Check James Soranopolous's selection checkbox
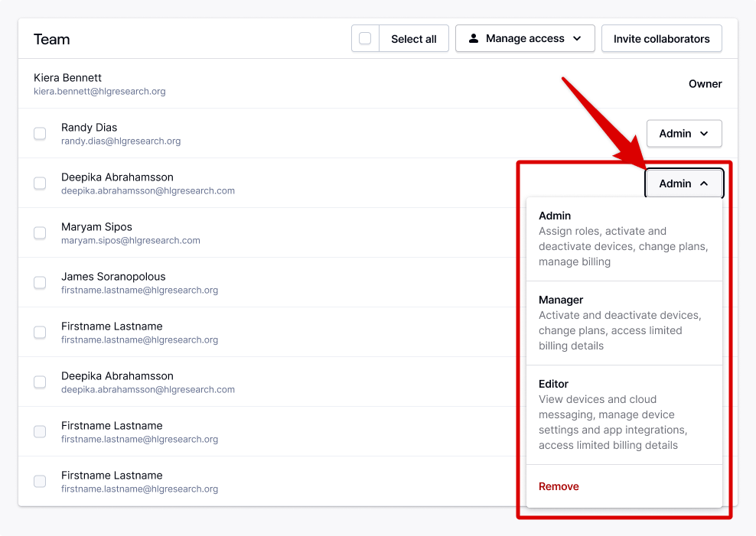The image size is (756, 536). click(40, 282)
